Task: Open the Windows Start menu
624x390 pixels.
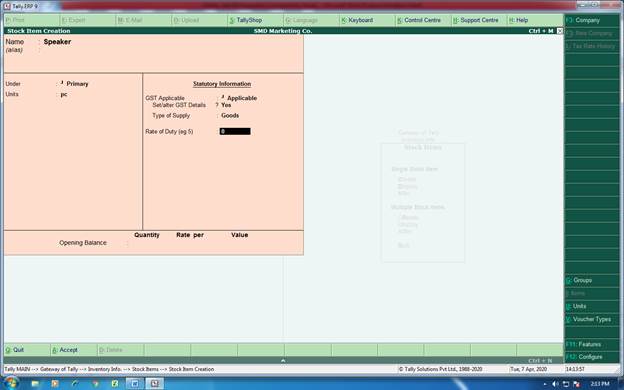Action: (x=11, y=384)
